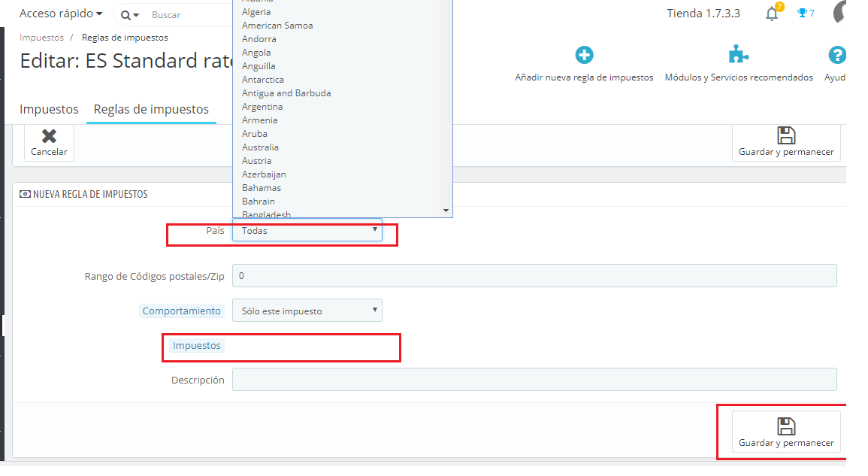Viewport: 868px width, 476px height.
Task: Open the Comportamiento dropdown
Action: pyautogui.click(x=307, y=311)
